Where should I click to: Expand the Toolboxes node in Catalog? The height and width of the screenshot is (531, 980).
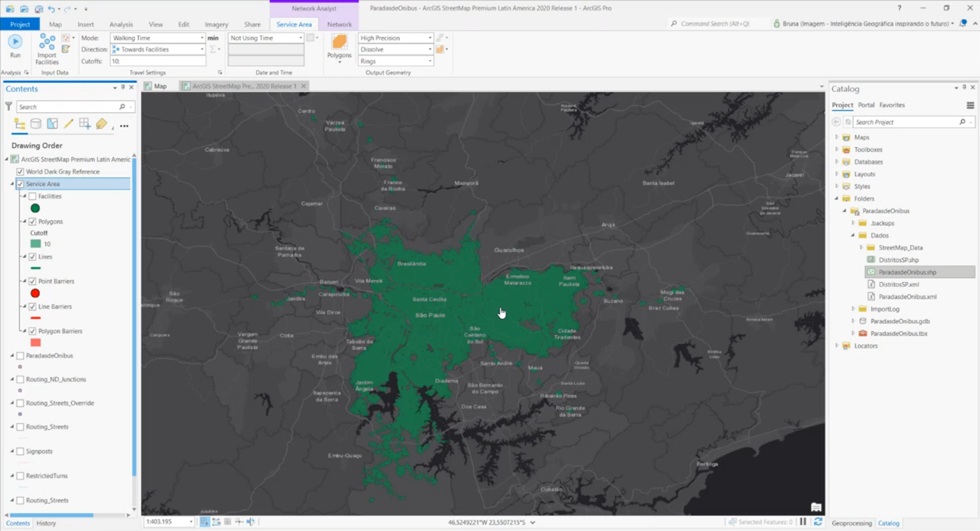click(837, 150)
